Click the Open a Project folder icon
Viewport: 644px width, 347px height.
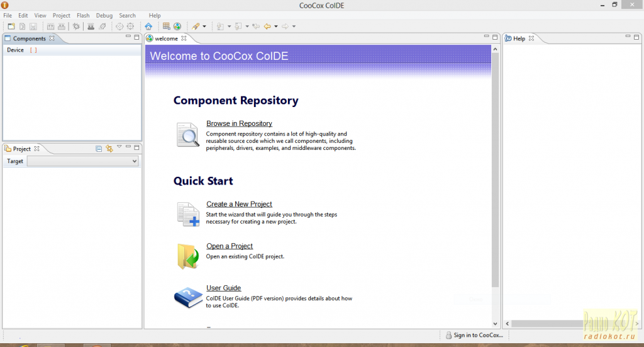click(x=188, y=256)
